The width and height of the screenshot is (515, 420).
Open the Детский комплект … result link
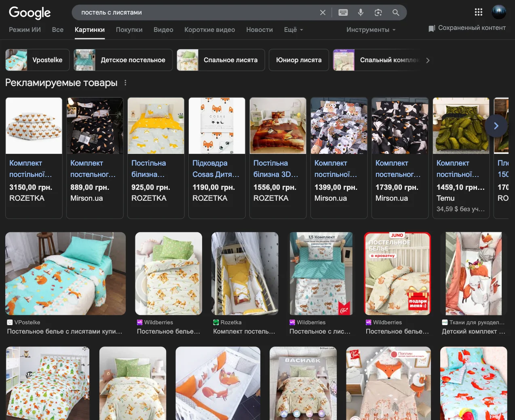(474, 331)
